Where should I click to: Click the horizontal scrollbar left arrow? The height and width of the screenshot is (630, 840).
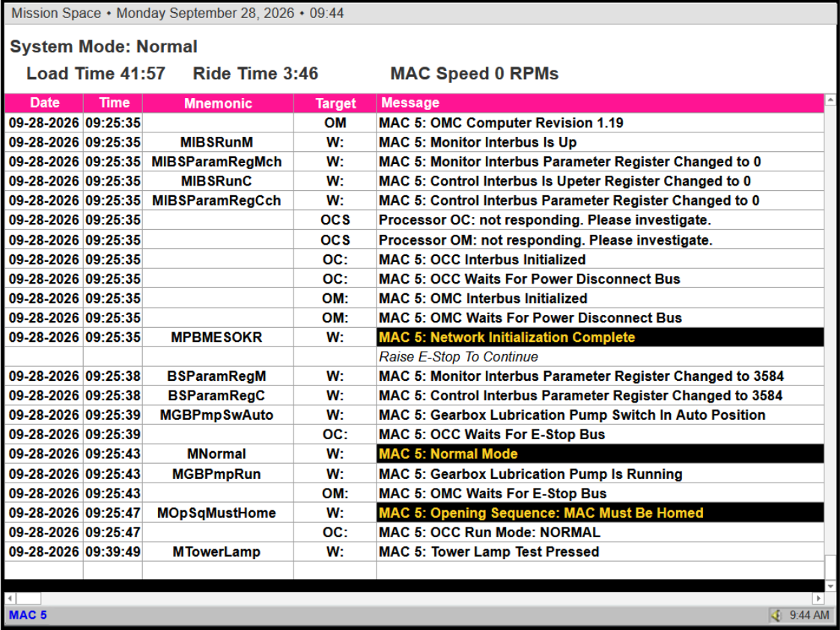pos(10,598)
